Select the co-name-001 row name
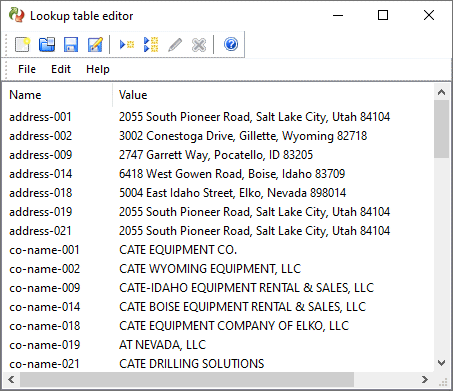 [x=44, y=250]
